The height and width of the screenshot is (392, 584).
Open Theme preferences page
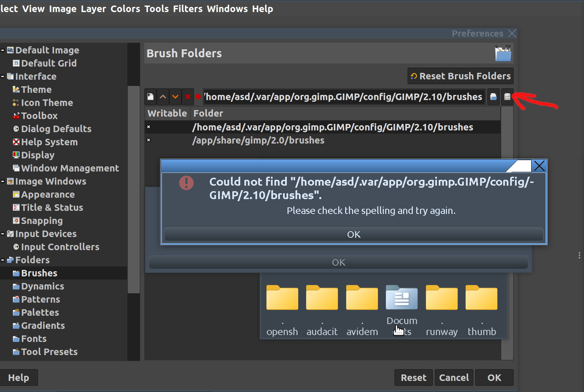tap(36, 89)
